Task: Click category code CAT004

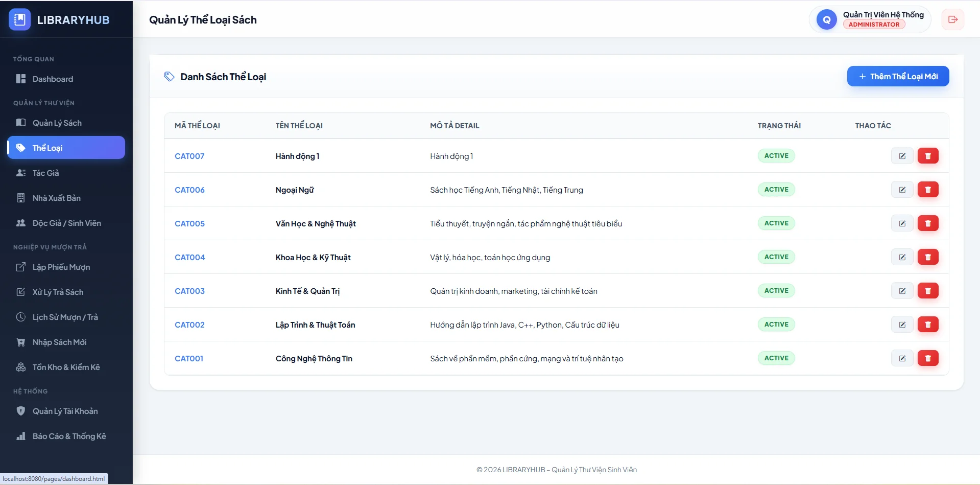Action: click(x=189, y=257)
